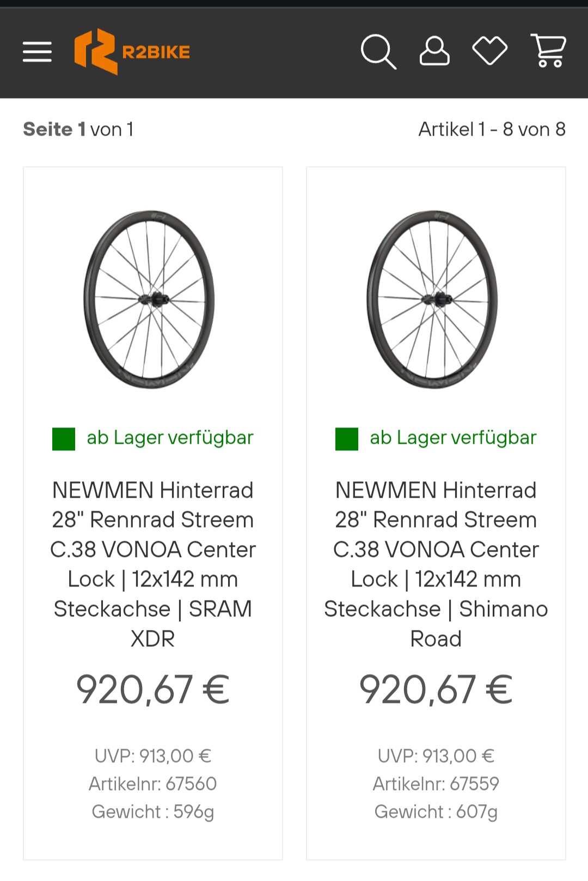Click green stock indicator on Shimano Road wheel
588x881 pixels.
tap(347, 439)
